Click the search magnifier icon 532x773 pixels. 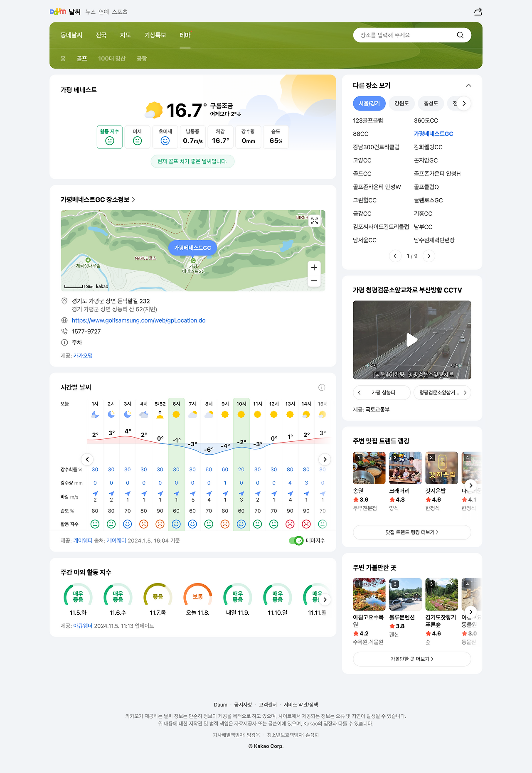[x=460, y=35]
